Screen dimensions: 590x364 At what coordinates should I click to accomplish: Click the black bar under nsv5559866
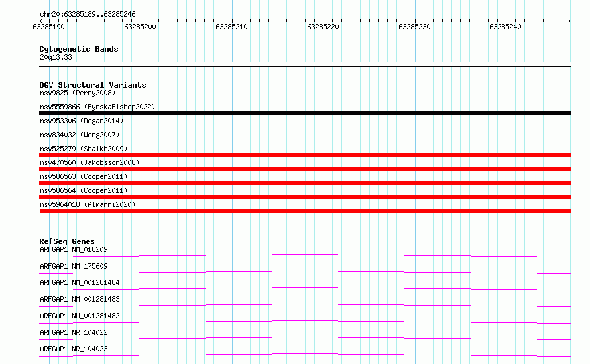[x=305, y=113]
